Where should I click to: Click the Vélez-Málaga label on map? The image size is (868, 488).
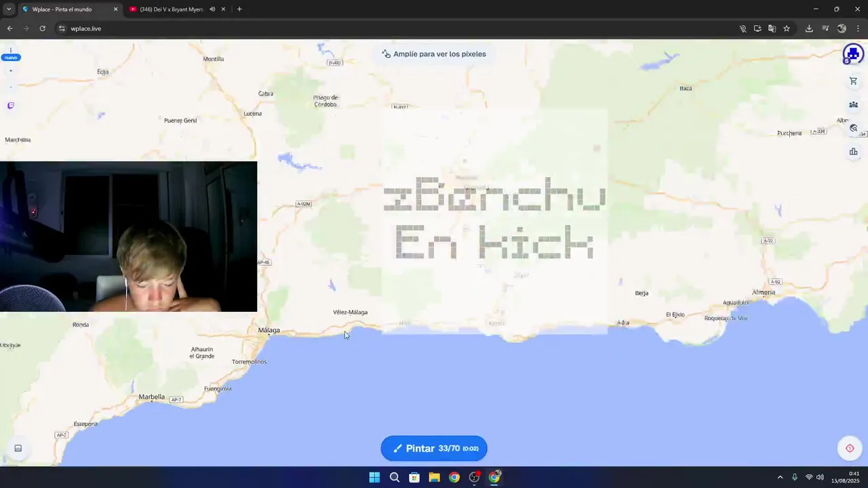tap(350, 312)
